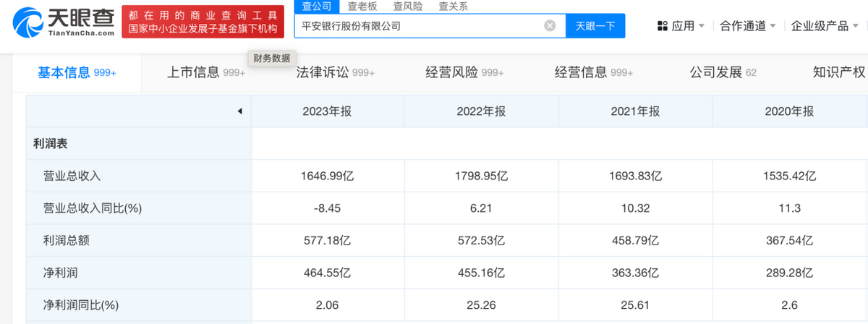Screen dimensions: 868x324
Task: Open the 企业级产品 dropdown
Action: coord(825,26)
